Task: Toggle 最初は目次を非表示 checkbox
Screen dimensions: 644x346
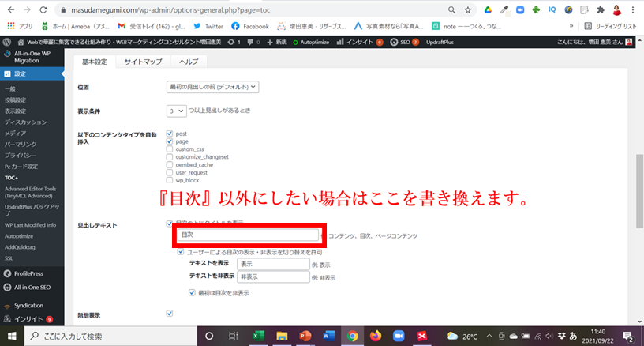Action: click(192, 292)
